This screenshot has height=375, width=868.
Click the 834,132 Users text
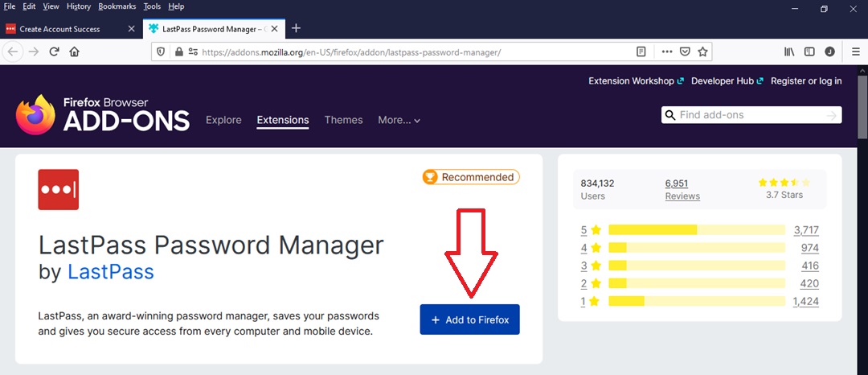597,189
